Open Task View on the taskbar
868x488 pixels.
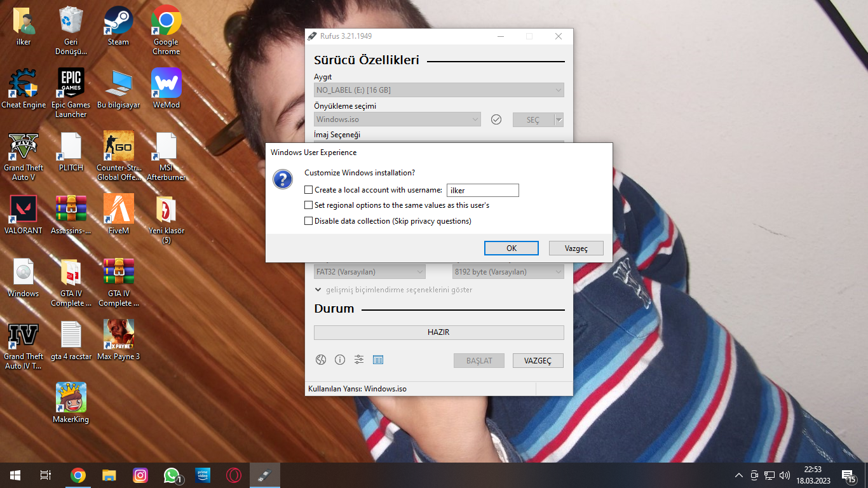[46, 475]
